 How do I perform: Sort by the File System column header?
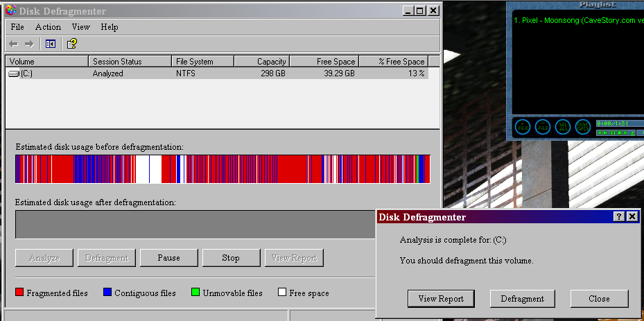point(203,62)
